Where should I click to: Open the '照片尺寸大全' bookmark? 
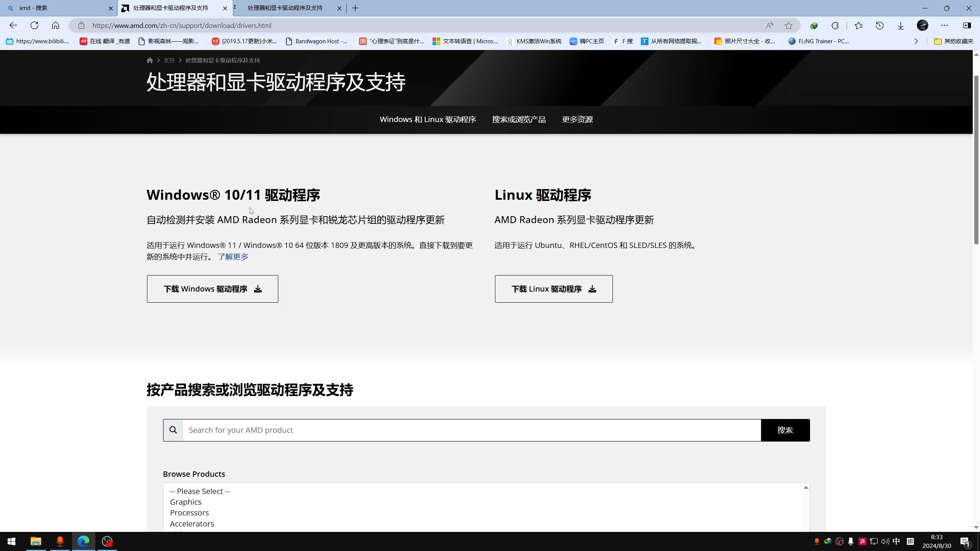(745, 41)
